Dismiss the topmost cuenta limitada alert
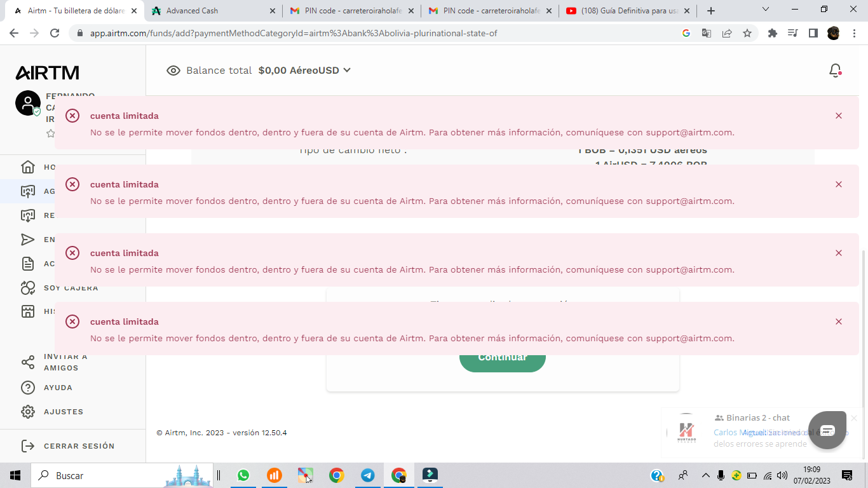The width and height of the screenshot is (868, 488). [839, 116]
